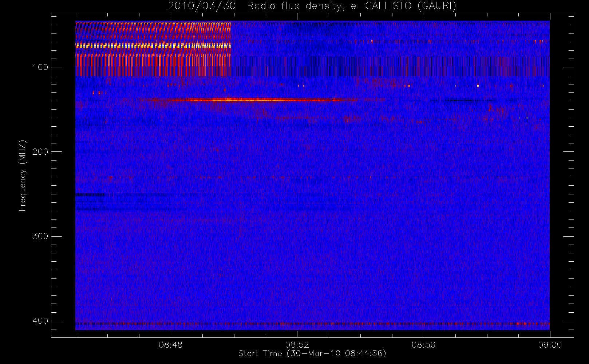Click the '08:48' time tick label

pos(170,345)
